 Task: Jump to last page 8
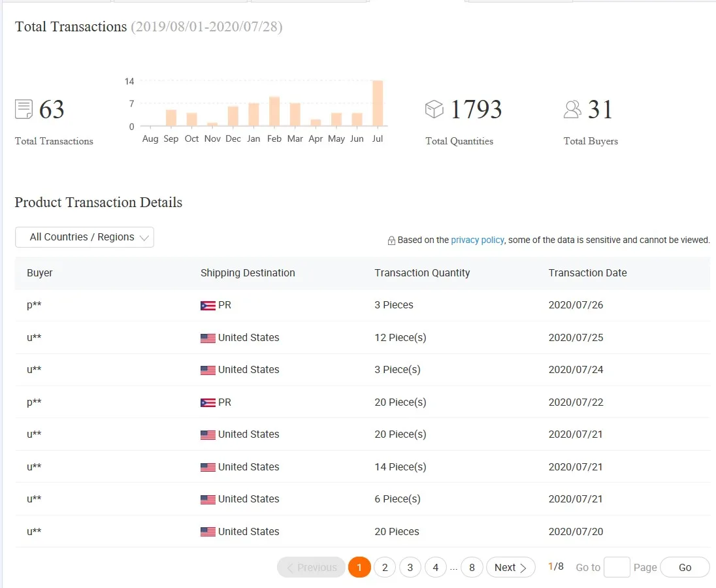(472, 567)
